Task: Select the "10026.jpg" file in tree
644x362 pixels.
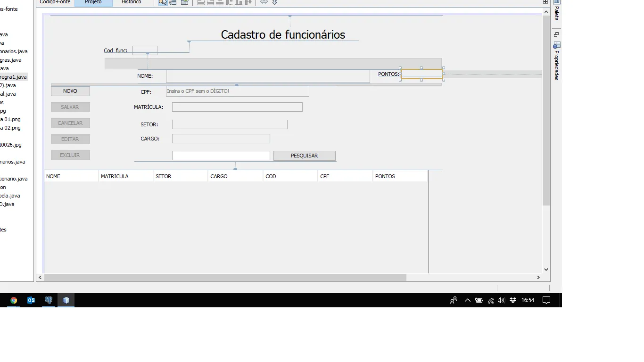Action: pos(11,145)
